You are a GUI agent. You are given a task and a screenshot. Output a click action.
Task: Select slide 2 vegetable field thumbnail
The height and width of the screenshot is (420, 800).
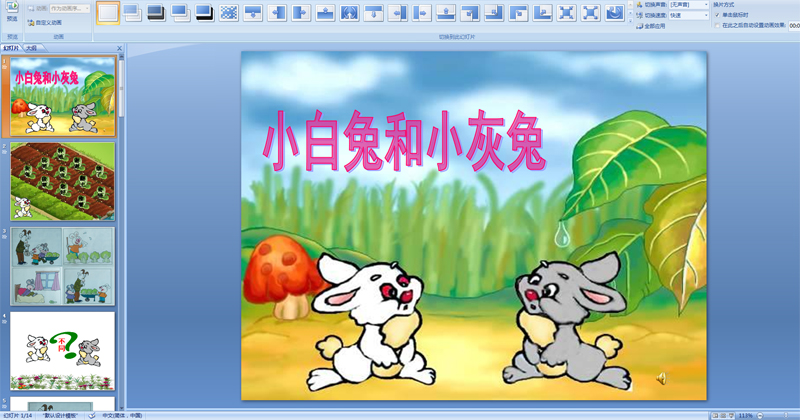click(x=63, y=181)
